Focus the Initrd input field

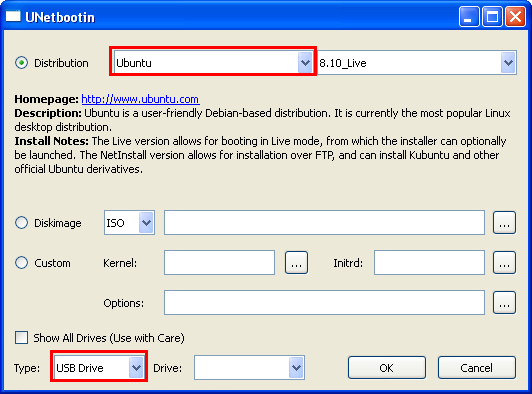(429, 263)
